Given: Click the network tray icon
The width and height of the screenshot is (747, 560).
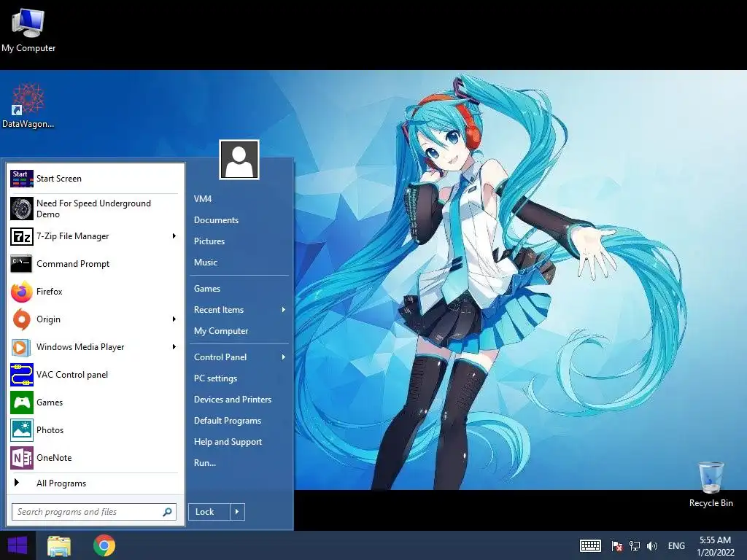Looking at the screenshot, I should tap(635, 545).
